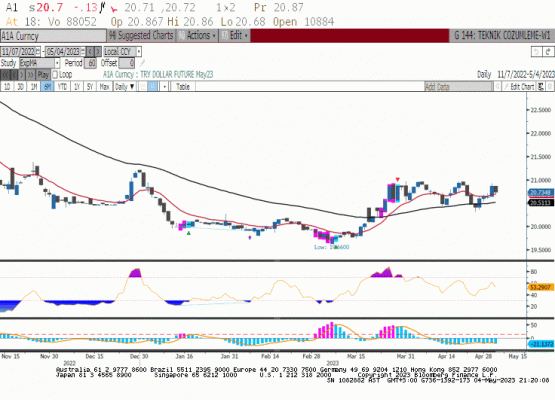This screenshot has width=555, height=400.
Task: Click the gear icon at toolbar far right
Action: pos(550,87)
